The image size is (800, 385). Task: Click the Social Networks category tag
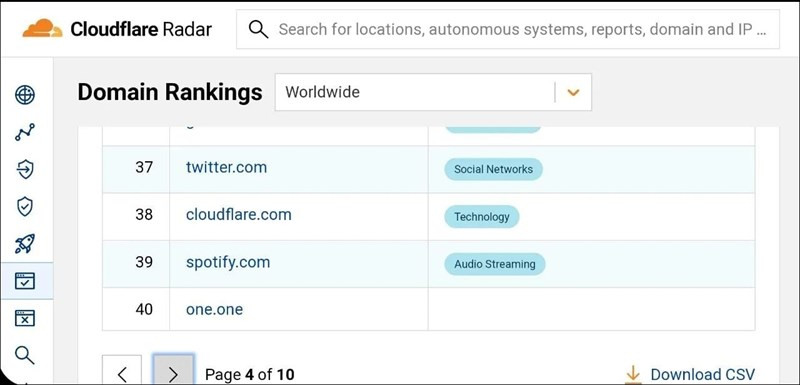[x=493, y=169]
